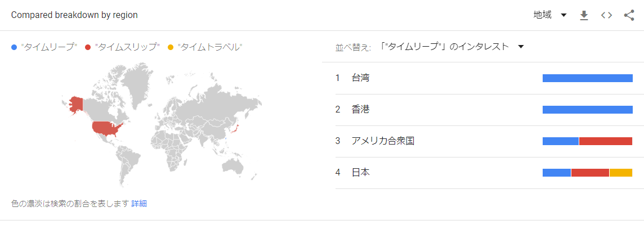The height and width of the screenshot is (225, 644).
Task: Select the タイムリープ interest sort option
Action: click(x=445, y=47)
